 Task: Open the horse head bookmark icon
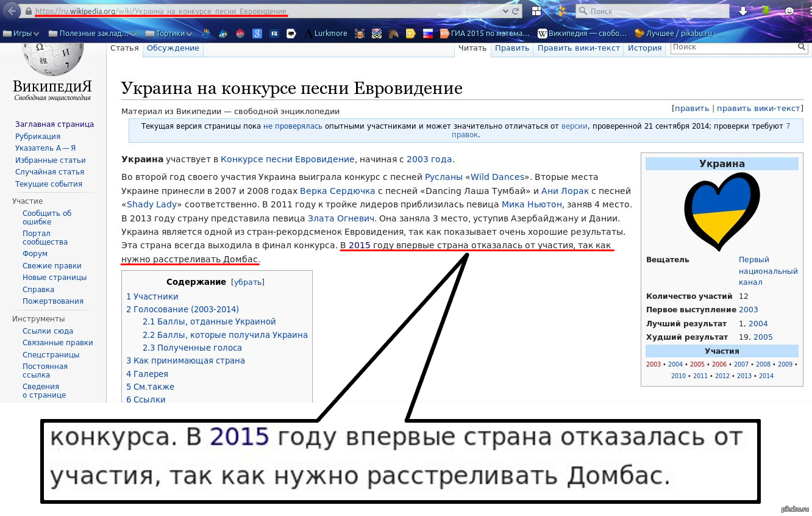pos(394,34)
